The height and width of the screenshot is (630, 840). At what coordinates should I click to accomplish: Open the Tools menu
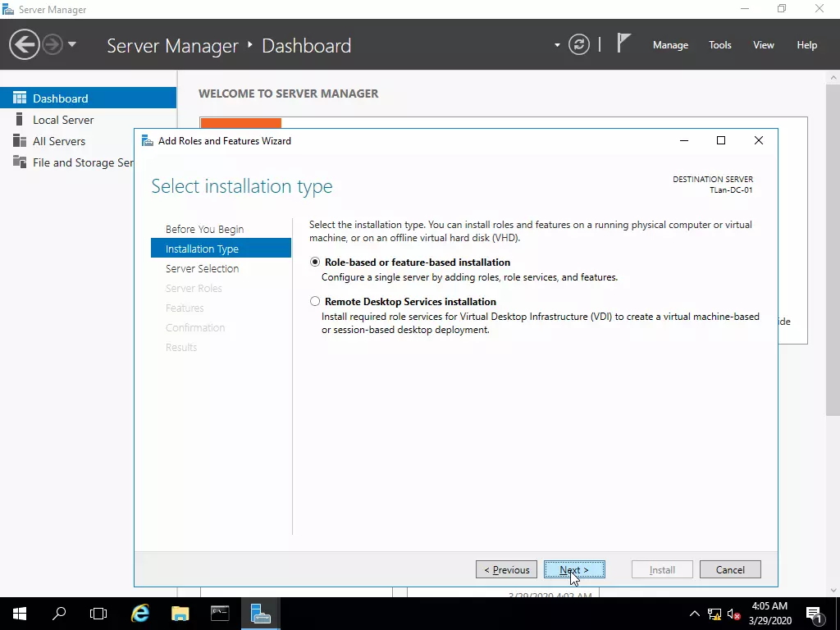pyautogui.click(x=719, y=45)
